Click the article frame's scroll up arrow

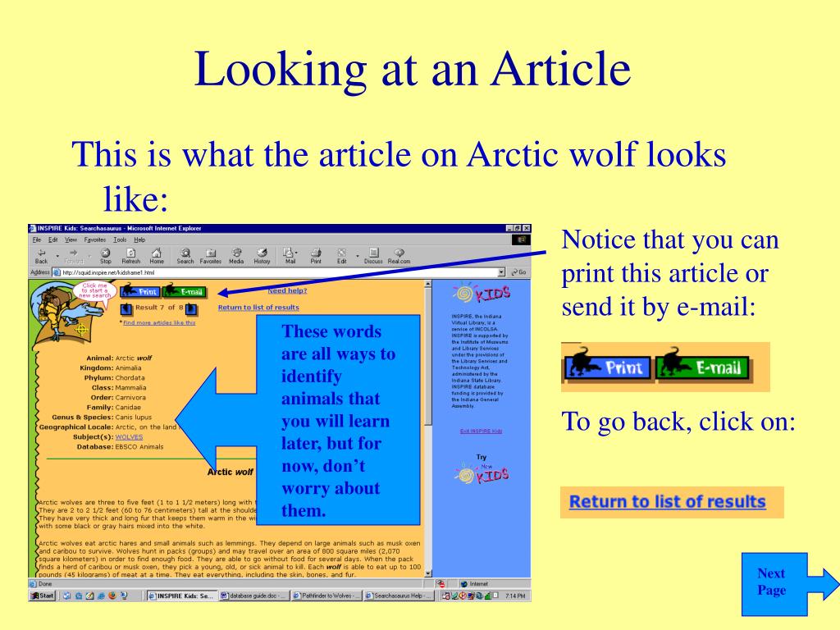[427, 284]
